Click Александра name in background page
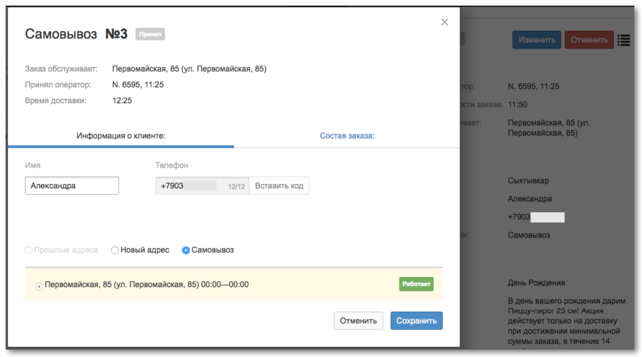Screen dimensions: 644x357 (530, 199)
